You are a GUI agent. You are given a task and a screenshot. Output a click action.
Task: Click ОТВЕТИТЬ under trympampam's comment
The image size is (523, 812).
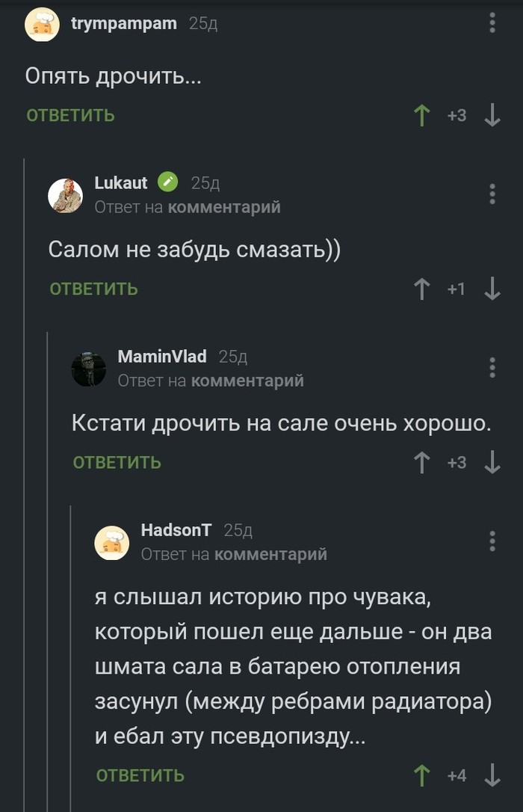[69, 116]
